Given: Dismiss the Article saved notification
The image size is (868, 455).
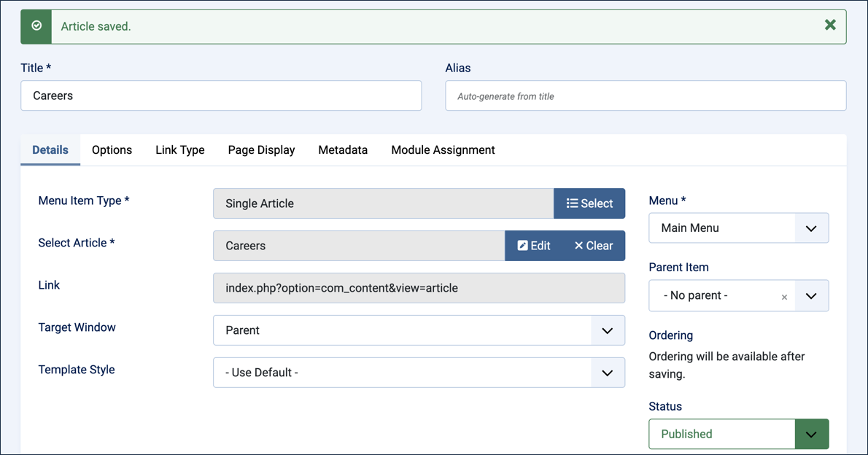Looking at the screenshot, I should click(830, 25).
